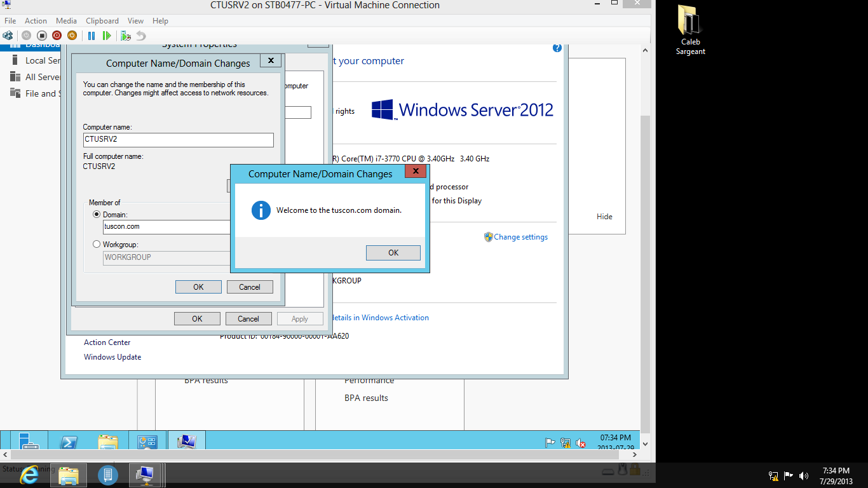Open Internet Explorer from host taskbar
Image resolution: width=868 pixels, height=488 pixels.
(x=29, y=475)
